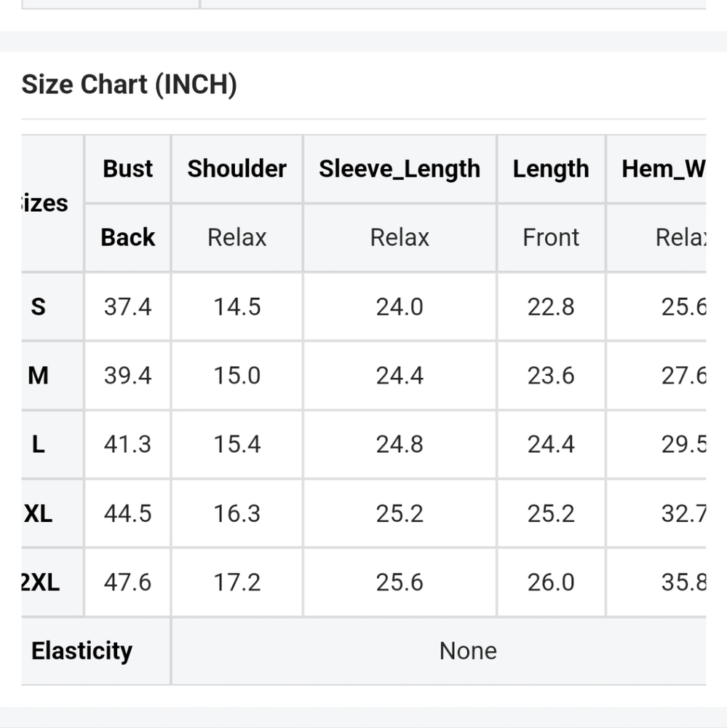Select the L size row label
The width and height of the screenshot is (727, 728).
38,444
